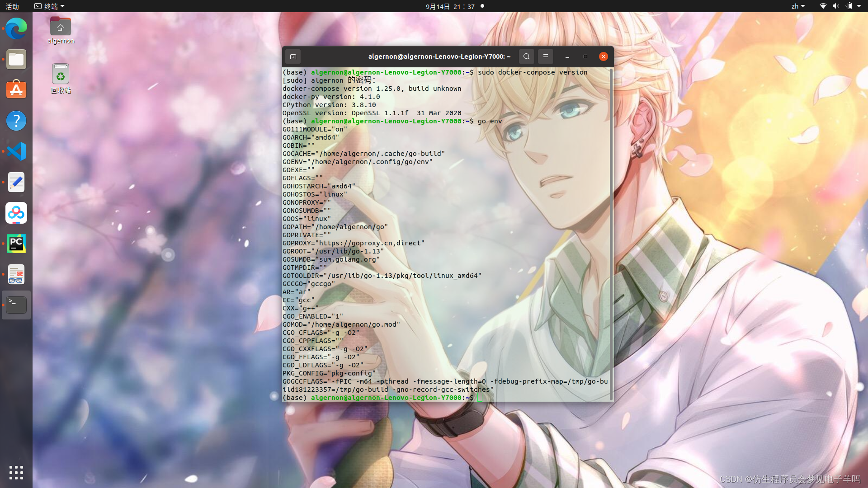The width and height of the screenshot is (868, 488).
Task: Open Baidu Netdisk in the dock
Action: [x=16, y=213]
